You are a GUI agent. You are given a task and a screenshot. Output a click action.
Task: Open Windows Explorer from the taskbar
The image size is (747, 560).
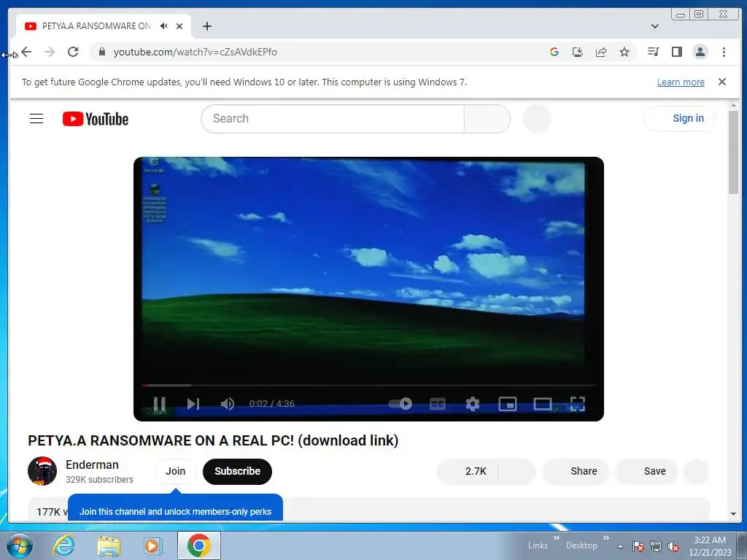pos(109,545)
